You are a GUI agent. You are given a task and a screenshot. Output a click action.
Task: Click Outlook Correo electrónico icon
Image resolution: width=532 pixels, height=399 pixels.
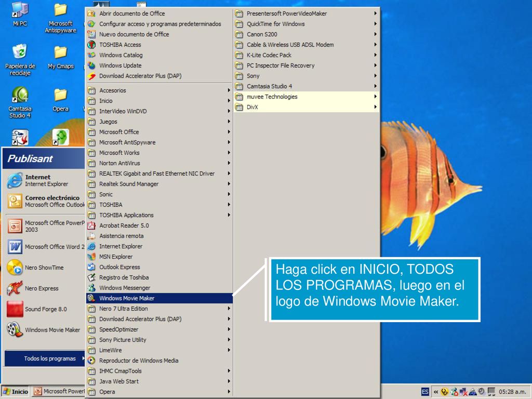(x=15, y=201)
